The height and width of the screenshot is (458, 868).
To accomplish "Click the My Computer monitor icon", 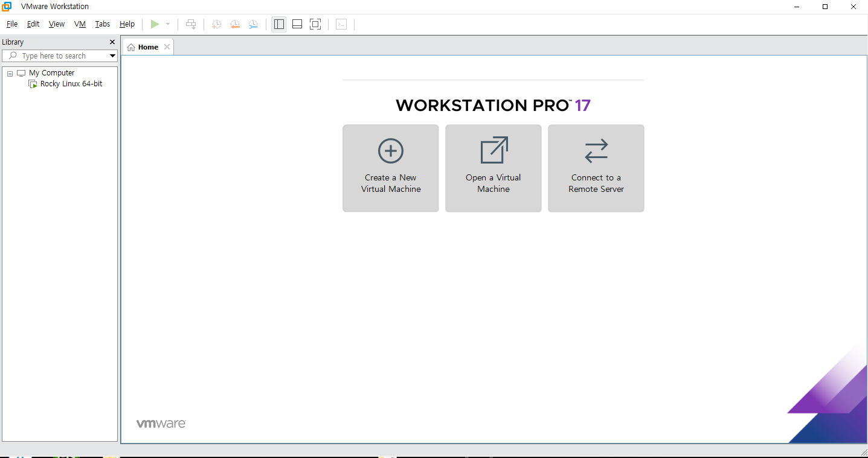I will pos(21,73).
